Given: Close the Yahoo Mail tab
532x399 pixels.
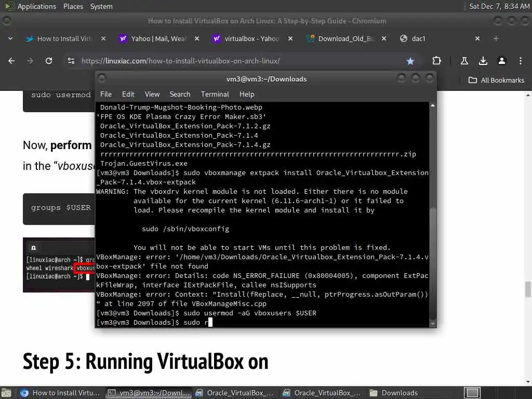Looking at the screenshot, I should pyautogui.click(x=197, y=38).
